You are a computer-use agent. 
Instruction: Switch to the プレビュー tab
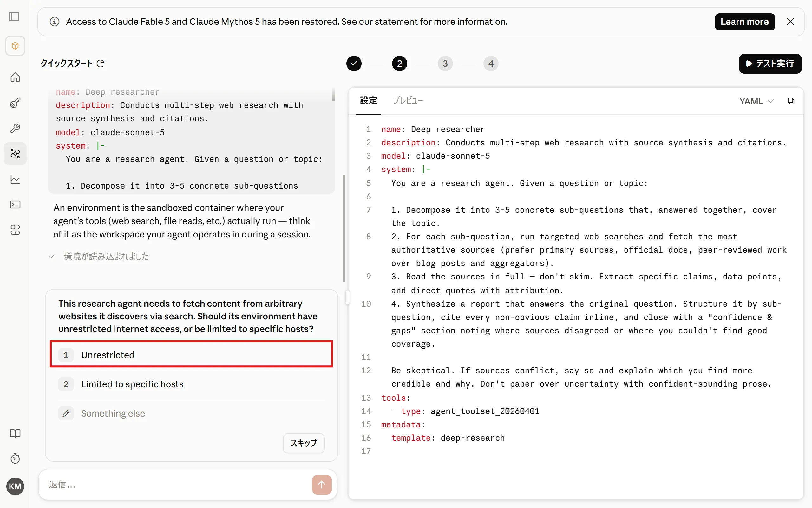point(408,100)
